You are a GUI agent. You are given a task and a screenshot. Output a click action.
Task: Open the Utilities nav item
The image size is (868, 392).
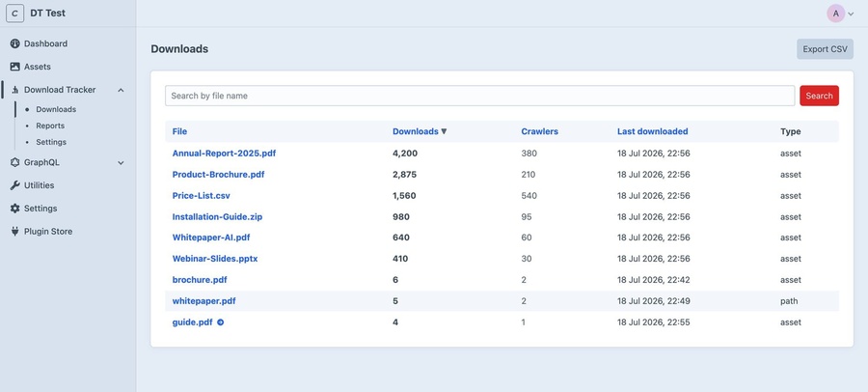click(39, 185)
